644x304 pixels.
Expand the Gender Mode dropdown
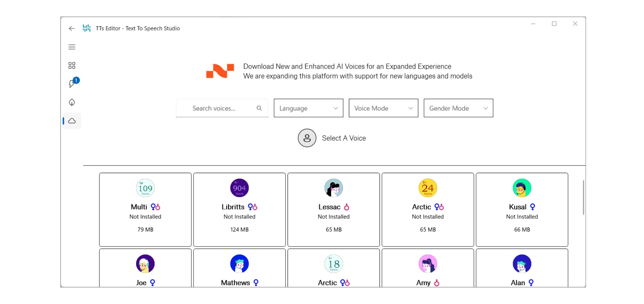point(458,108)
